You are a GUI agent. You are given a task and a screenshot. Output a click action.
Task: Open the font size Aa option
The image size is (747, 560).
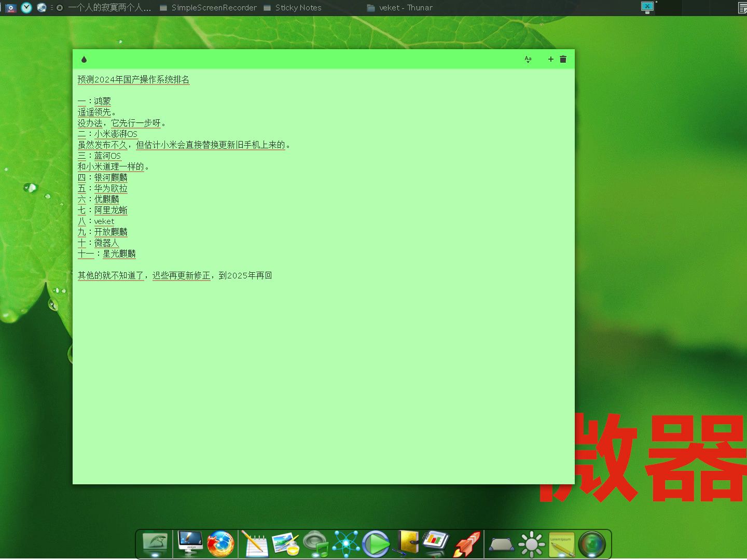click(x=528, y=59)
